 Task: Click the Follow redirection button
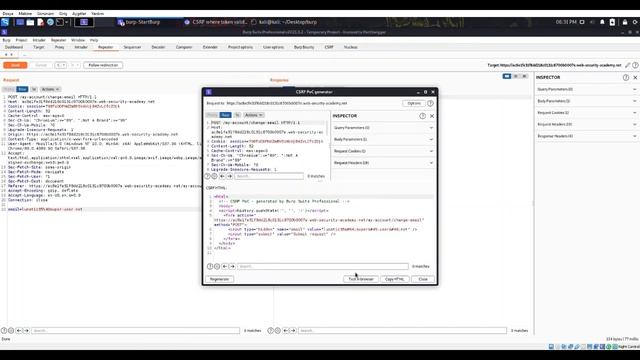coord(103,65)
